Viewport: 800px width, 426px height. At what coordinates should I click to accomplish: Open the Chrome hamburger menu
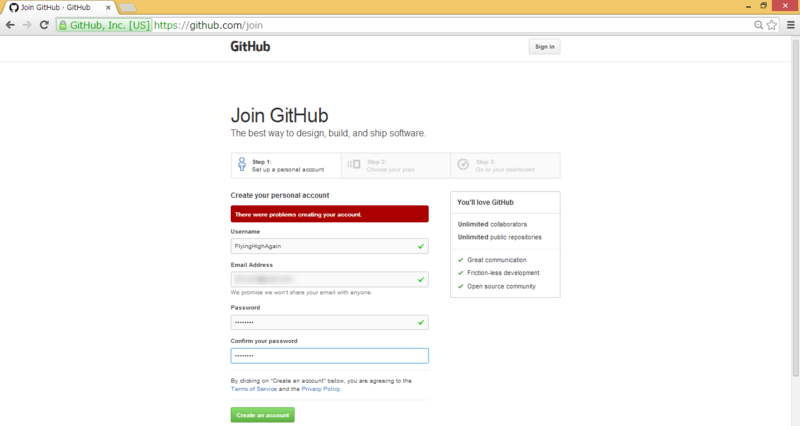click(791, 25)
